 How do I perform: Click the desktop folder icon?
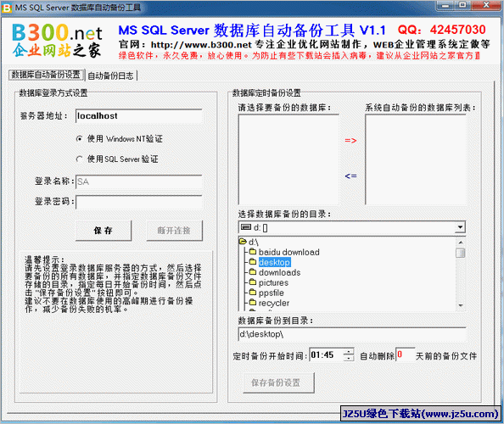253,262
